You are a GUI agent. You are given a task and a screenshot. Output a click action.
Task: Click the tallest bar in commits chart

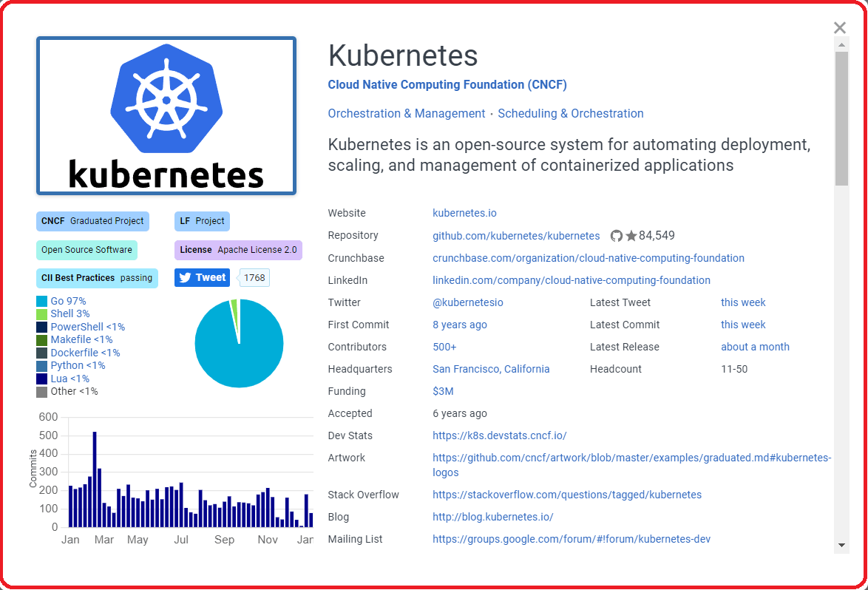95,479
